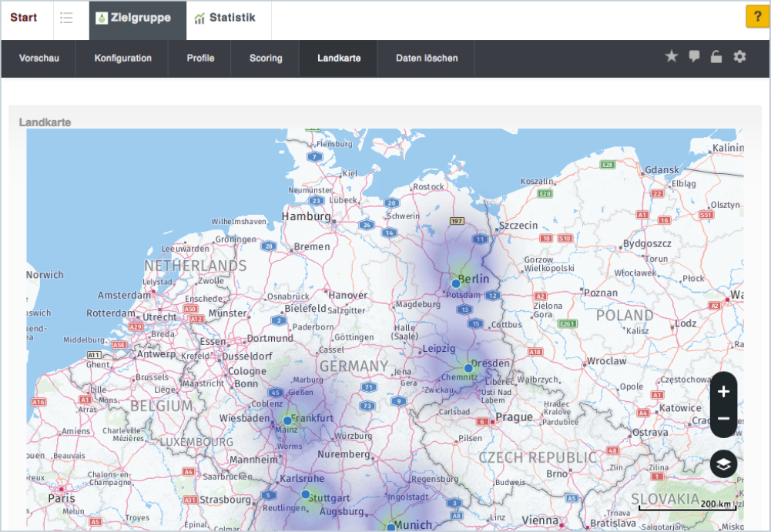Image resolution: width=771 pixels, height=532 pixels.
Task: Click the yellow help question mark icon
Action: [x=757, y=17]
